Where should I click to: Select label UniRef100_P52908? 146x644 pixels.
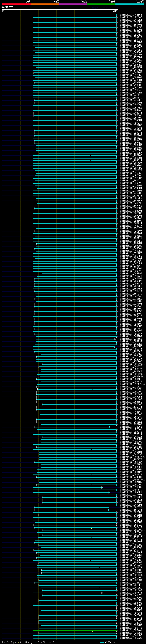point(131,361)
